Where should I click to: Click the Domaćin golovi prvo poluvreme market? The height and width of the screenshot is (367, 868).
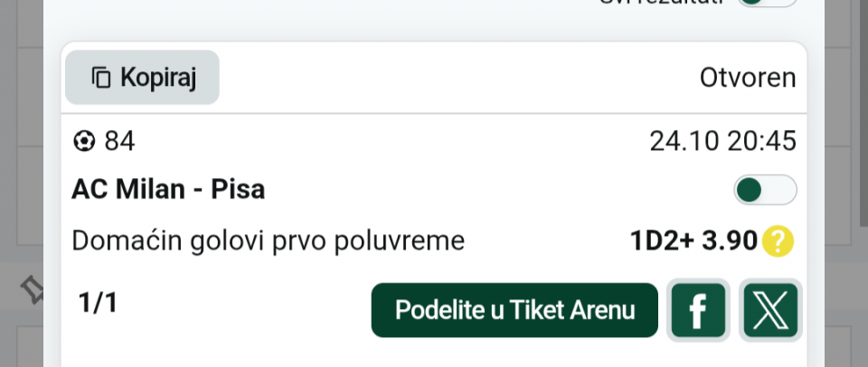click(x=268, y=240)
